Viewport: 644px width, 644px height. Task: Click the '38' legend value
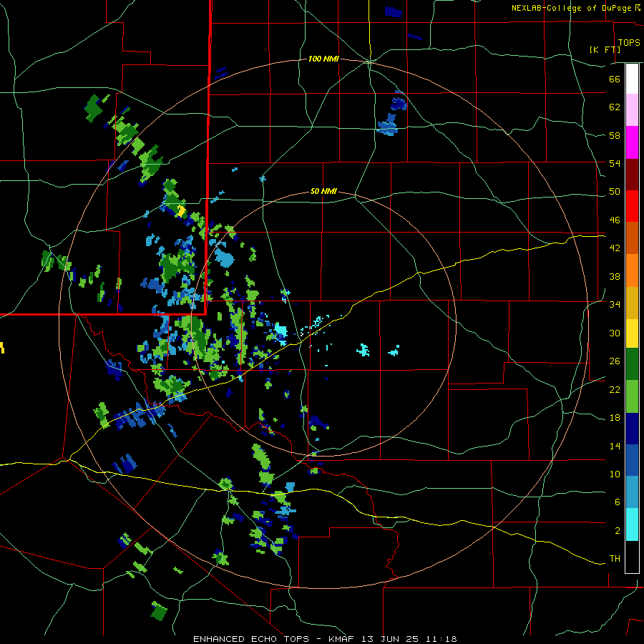615,276
